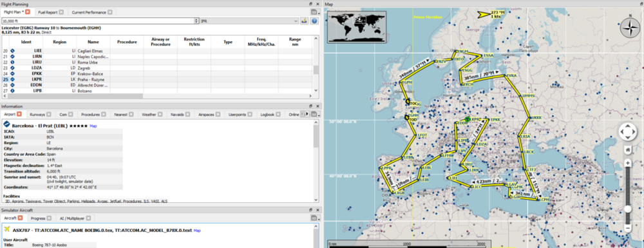Click the altitude adjust icon beside IFR dropdown
644x248 pixels.
coord(305,21)
